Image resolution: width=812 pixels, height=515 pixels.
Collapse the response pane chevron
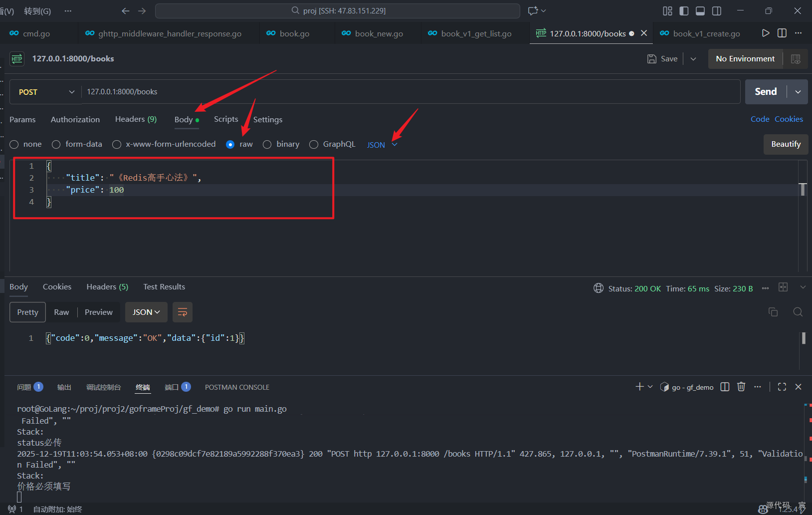click(803, 287)
